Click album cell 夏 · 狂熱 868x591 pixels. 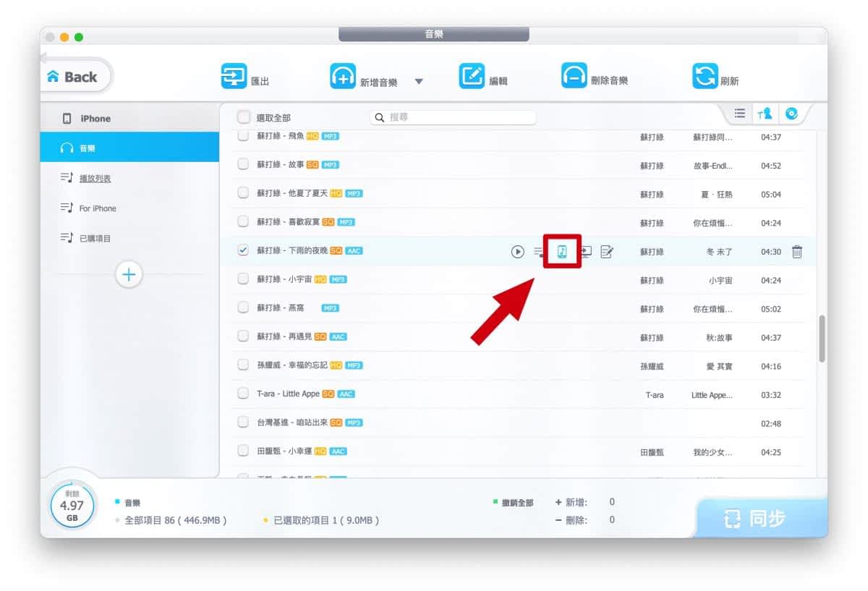717,195
